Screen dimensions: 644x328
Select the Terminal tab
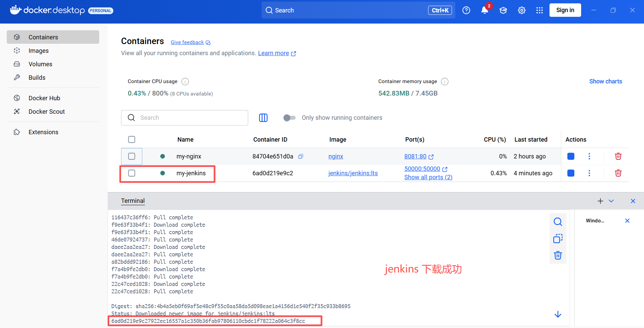133,201
